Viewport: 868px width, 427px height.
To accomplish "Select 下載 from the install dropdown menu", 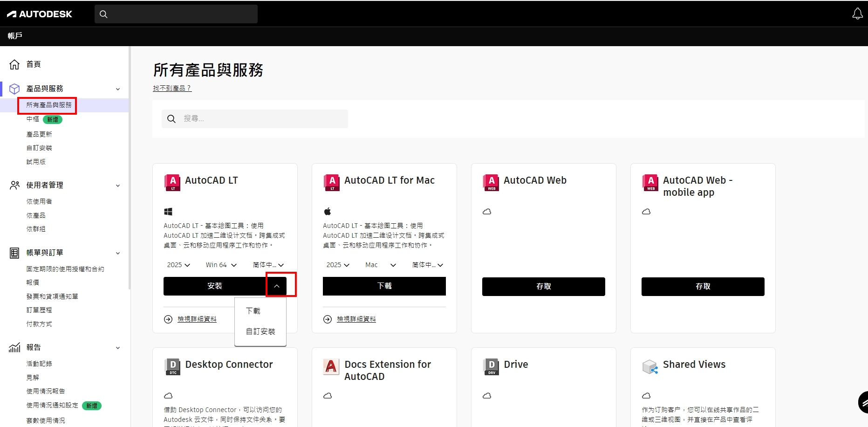I will pos(253,311).
